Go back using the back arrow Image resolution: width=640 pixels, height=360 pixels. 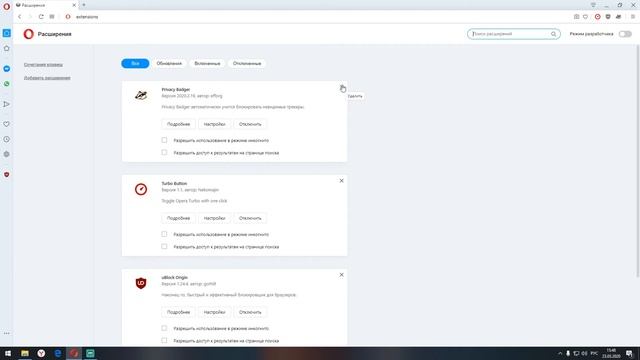[x=20, y=17]
